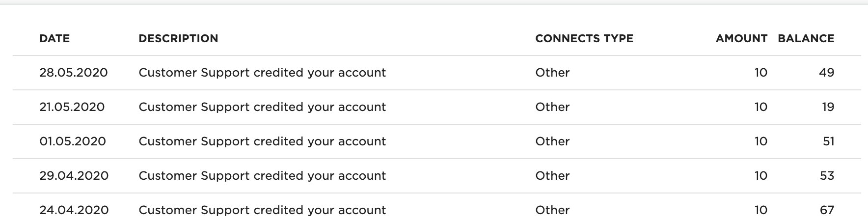Click the description in the 01.05.2020 row
Image resolution: width=868 pixels, height=221 pixels.
(x=262, y=141)
